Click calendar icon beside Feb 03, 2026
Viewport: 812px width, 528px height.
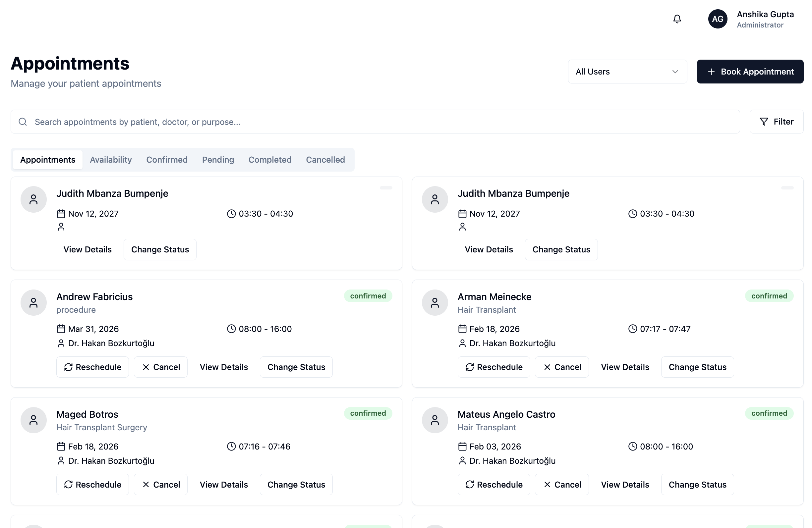pyautogui.click(x=462, y=446)
